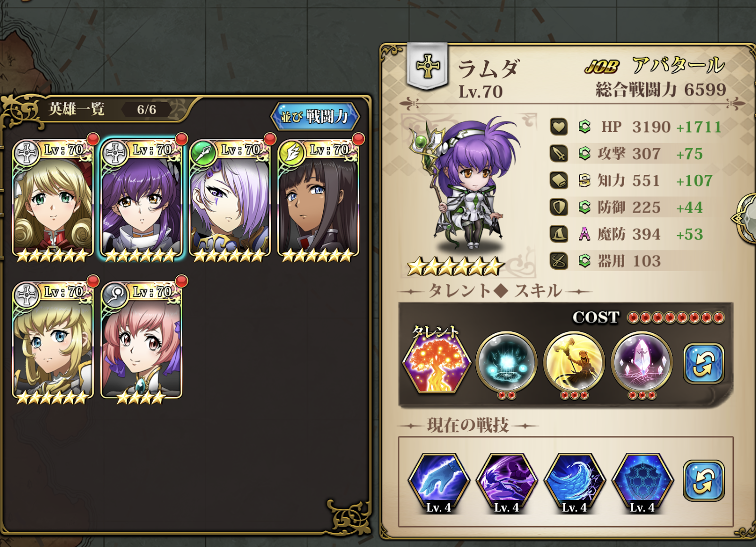Select the purple dragon battle technique

click(507, 483)
